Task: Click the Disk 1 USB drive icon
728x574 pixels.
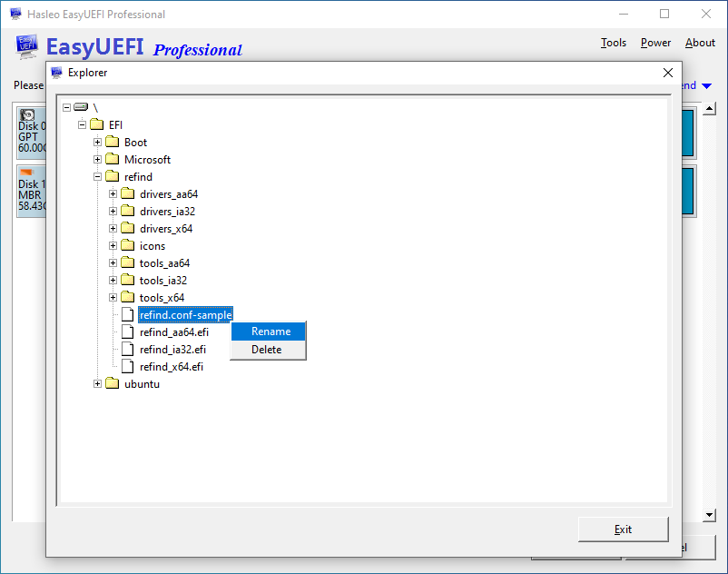Action: tap(27, 173)
